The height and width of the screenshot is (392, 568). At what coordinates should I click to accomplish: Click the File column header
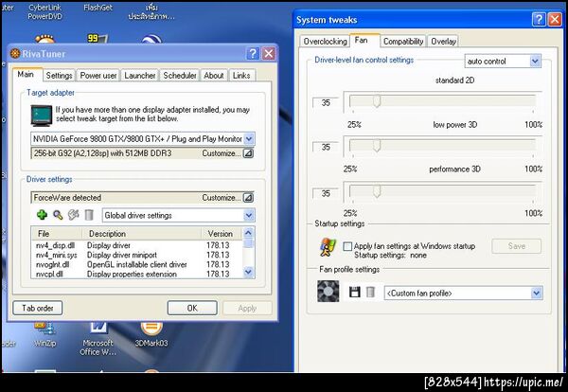[x=57, y=233]
